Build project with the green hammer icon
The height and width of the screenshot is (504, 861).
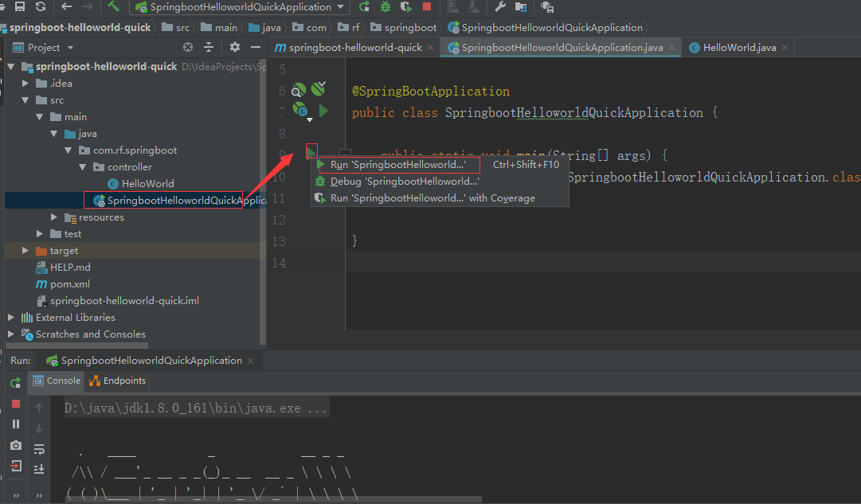114,6
